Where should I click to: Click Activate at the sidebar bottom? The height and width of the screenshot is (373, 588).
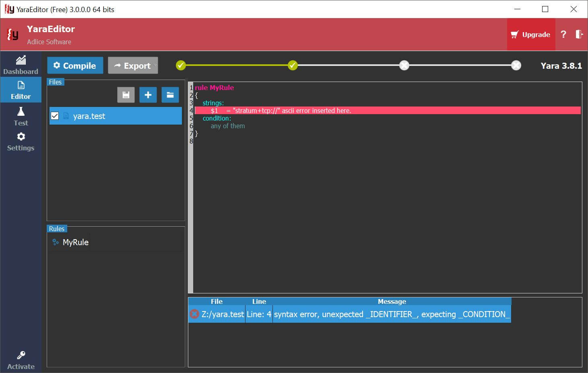(21, 360)
